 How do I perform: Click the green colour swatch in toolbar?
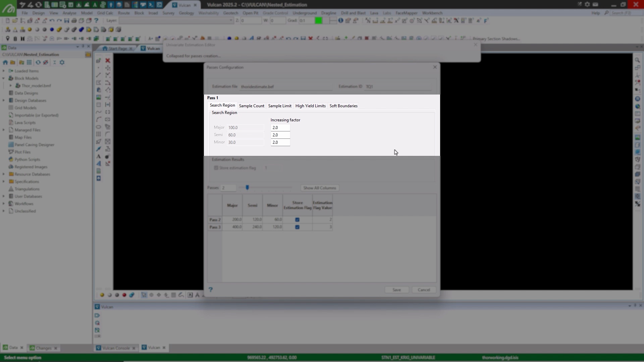pos(318,21)
